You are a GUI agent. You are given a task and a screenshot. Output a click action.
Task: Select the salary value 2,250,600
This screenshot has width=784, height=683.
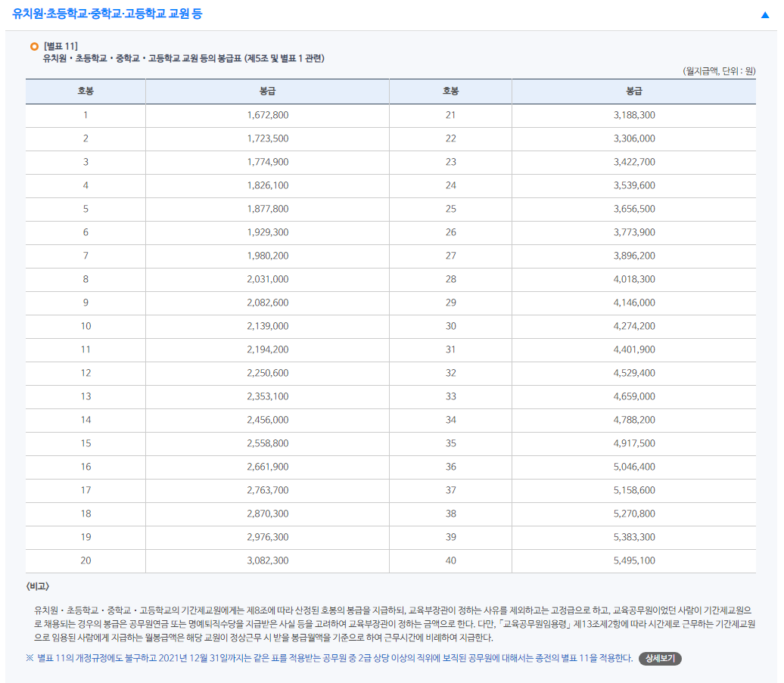pyautogui.click(x=267, y=373)
